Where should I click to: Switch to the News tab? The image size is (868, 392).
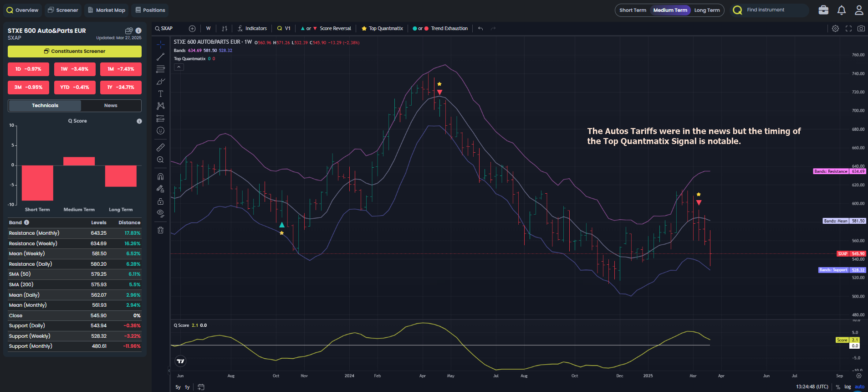111,105
